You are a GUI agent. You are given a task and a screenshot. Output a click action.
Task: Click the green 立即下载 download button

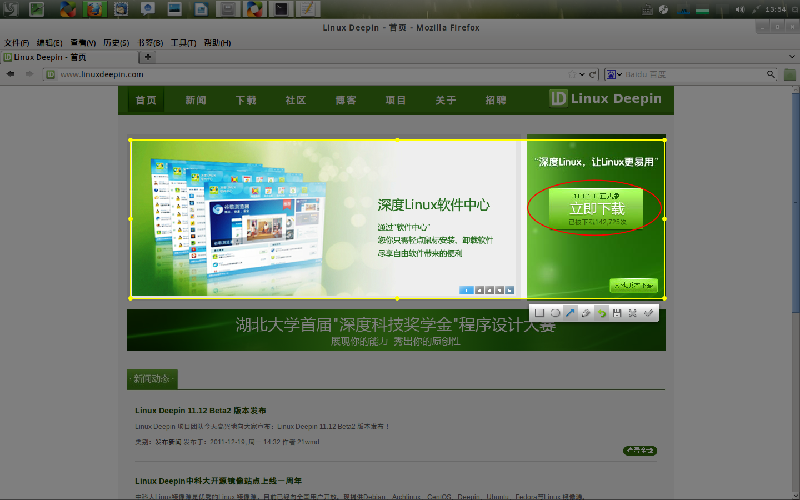tap(596, 209)
